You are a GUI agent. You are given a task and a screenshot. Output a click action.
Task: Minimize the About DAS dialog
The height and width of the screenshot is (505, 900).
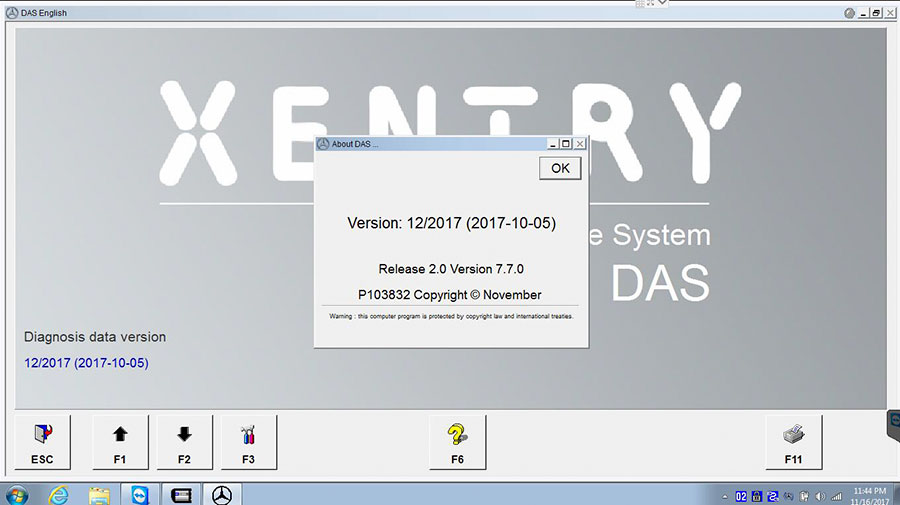(x=552, y=144)
